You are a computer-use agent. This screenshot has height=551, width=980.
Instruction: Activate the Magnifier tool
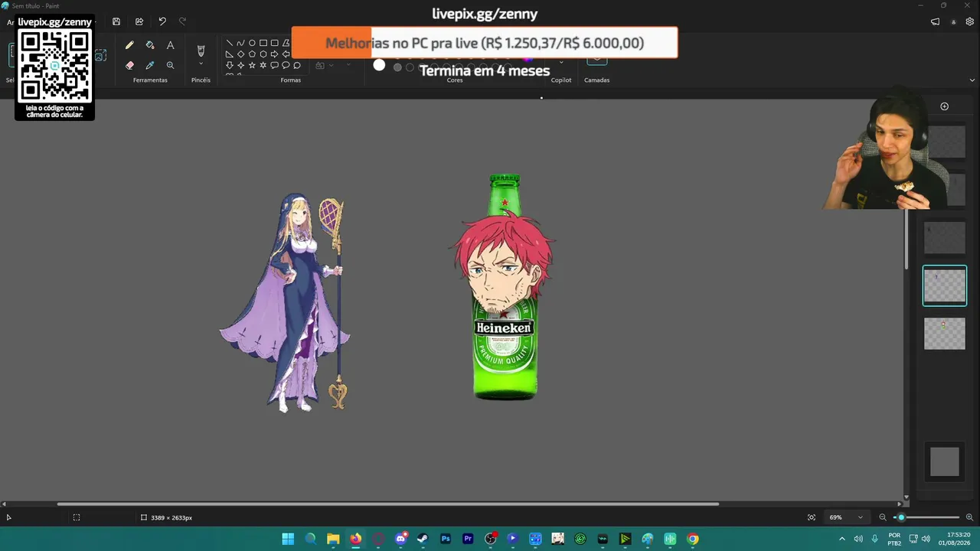coord(170,66)
